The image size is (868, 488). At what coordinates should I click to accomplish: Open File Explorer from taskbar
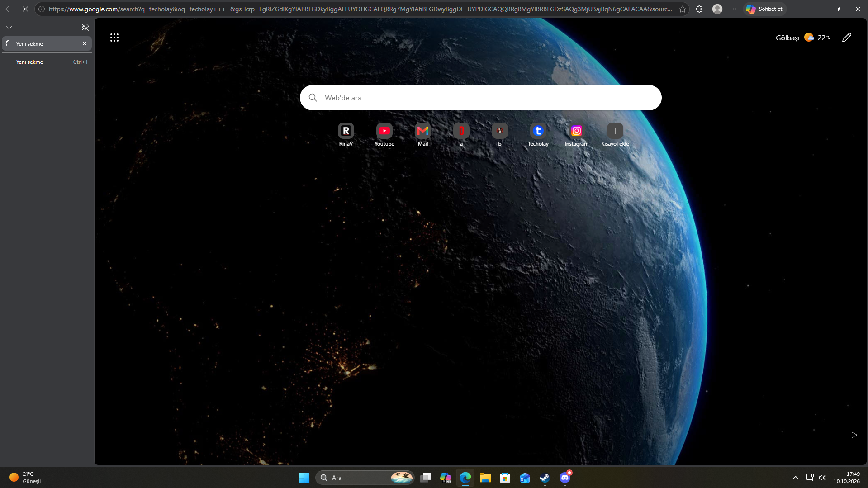(485, 478)
